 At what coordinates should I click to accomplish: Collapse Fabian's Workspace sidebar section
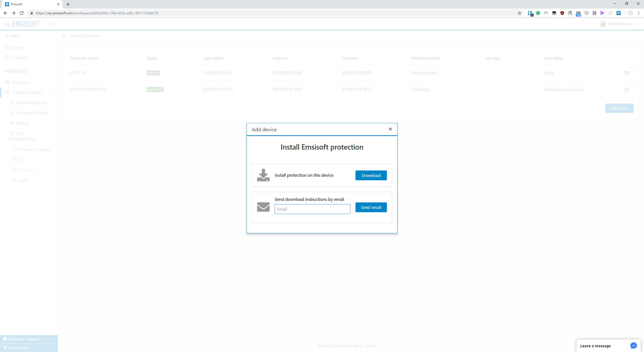pyautogui.click(x=52, y=93)
